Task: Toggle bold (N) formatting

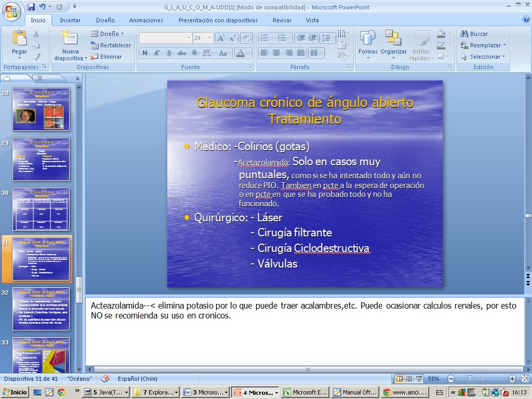Action: [145, 53]
